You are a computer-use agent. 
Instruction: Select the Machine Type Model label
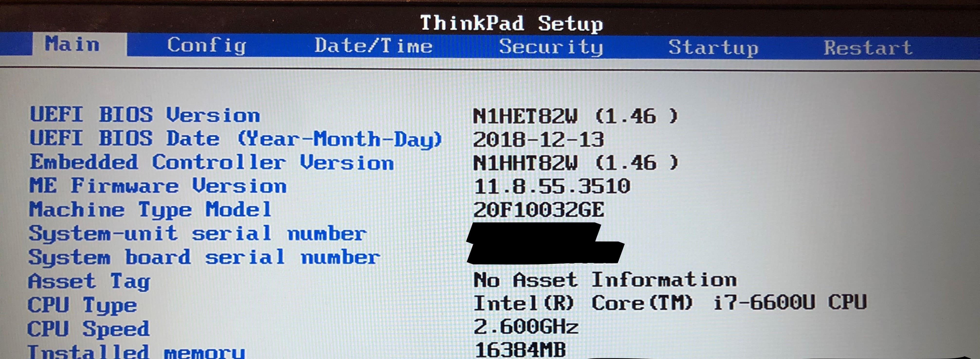coord(150,210)
